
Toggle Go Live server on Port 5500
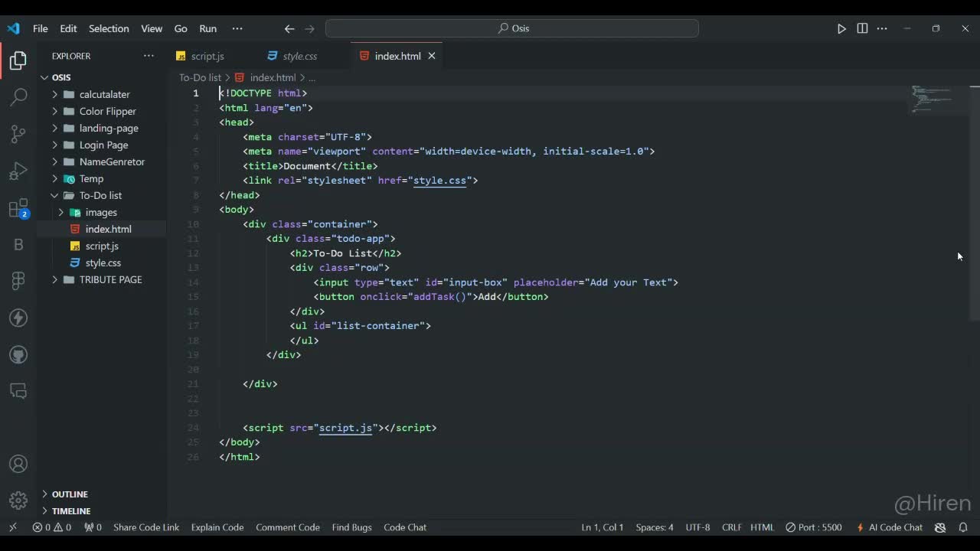pos(814,527)
